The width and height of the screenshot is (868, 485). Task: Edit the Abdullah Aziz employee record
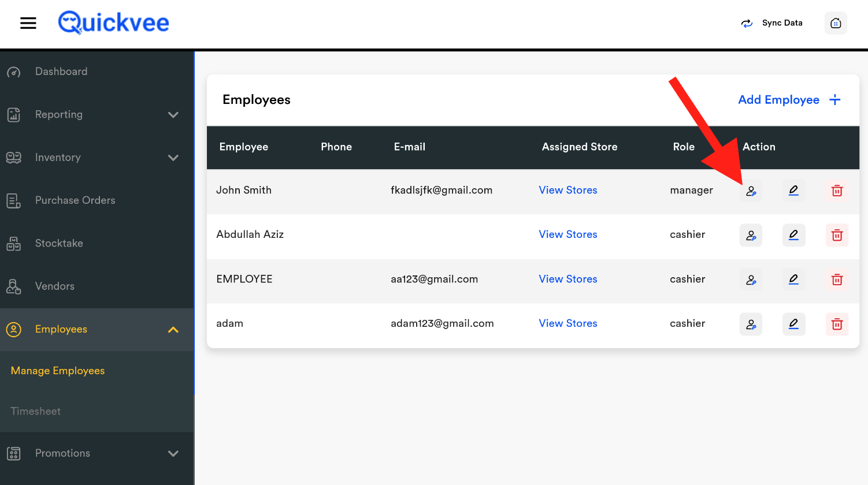[x=793, y=235]
